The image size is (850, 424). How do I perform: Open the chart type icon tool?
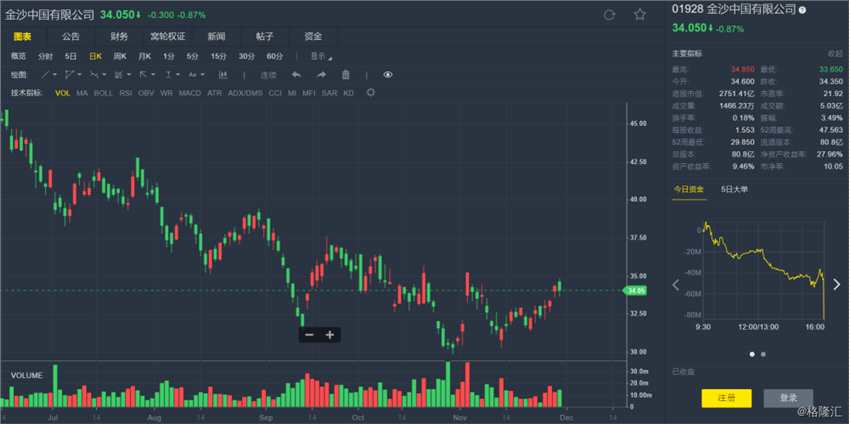click(x=223, y=75)
